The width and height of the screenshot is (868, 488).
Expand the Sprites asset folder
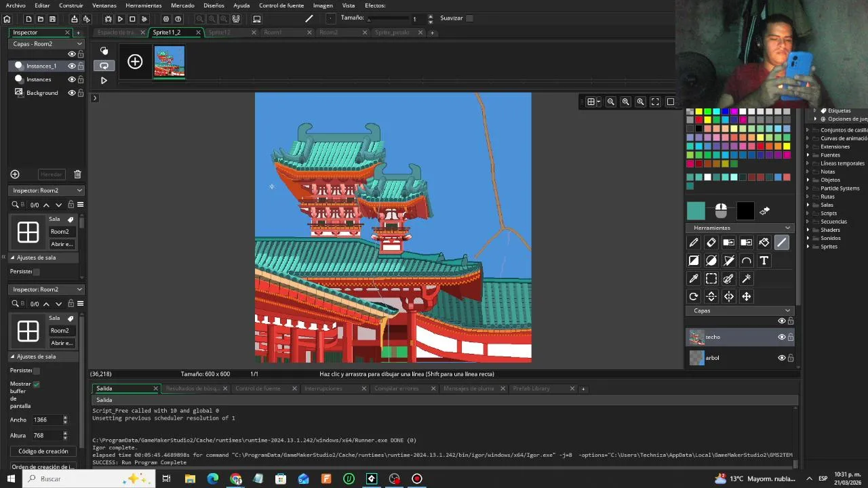[x=808, y=247]
